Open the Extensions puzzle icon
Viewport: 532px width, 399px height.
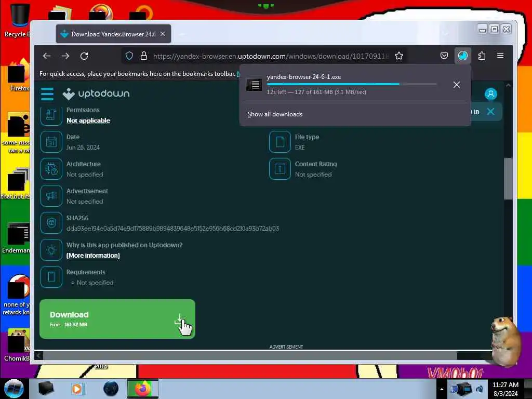[482, 56]
